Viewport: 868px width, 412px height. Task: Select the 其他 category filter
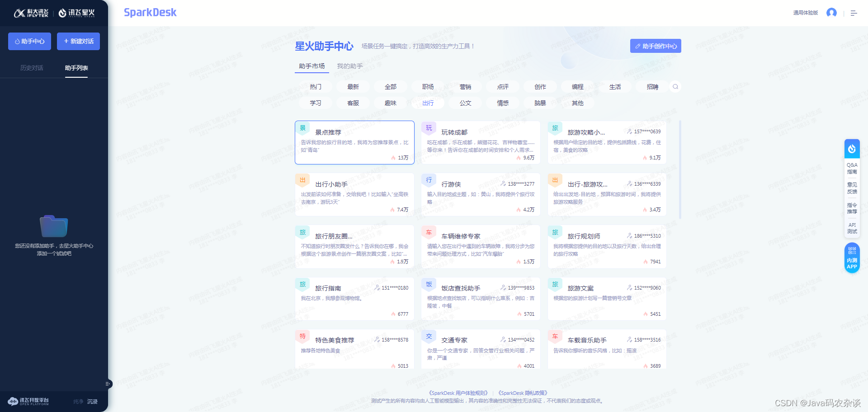coord(578,103)
